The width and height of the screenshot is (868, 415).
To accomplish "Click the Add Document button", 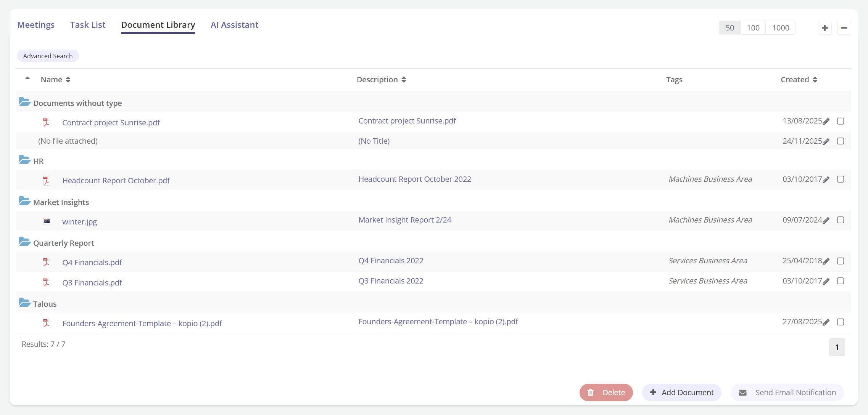I will point(682,392).
